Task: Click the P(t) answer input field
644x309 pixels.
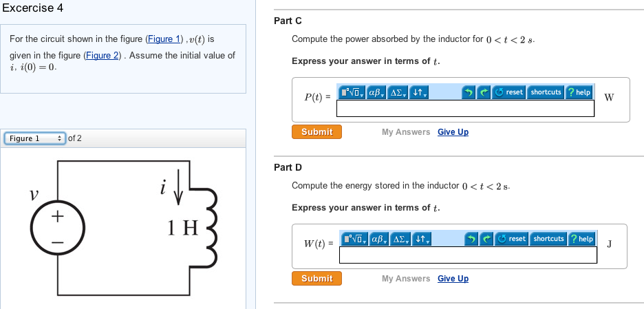Action: [465, 109]
